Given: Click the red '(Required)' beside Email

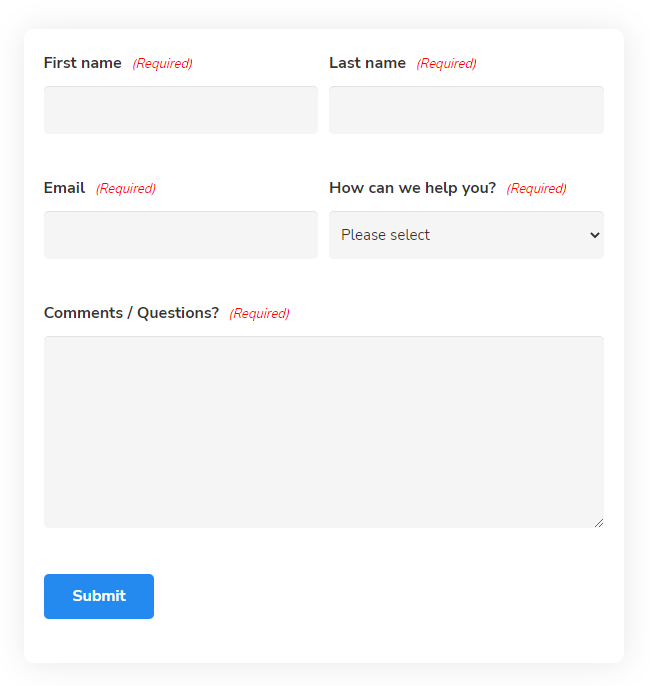Looking at the screenshot, I should coord(126,189).
